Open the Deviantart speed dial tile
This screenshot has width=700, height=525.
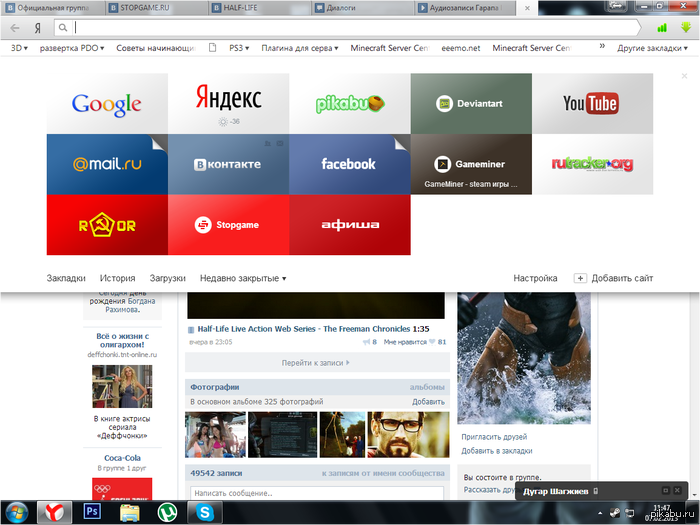[471, 104]
